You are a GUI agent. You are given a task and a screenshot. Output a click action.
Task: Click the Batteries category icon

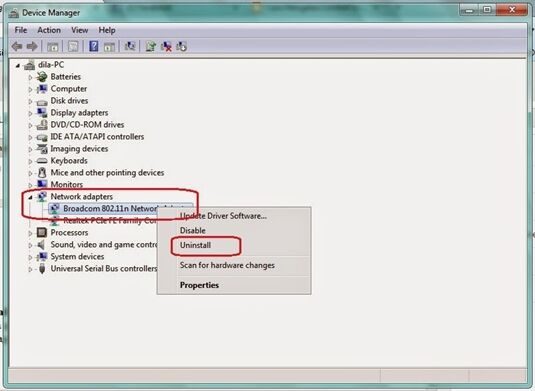[42, 76]
